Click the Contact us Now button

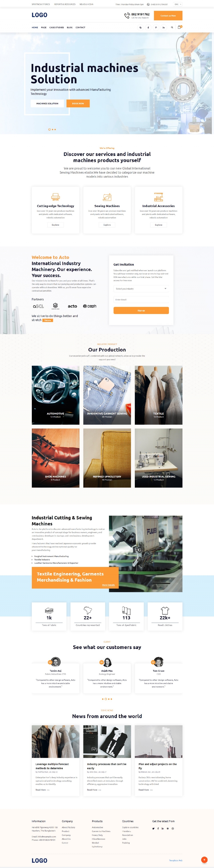click(168, 15)
